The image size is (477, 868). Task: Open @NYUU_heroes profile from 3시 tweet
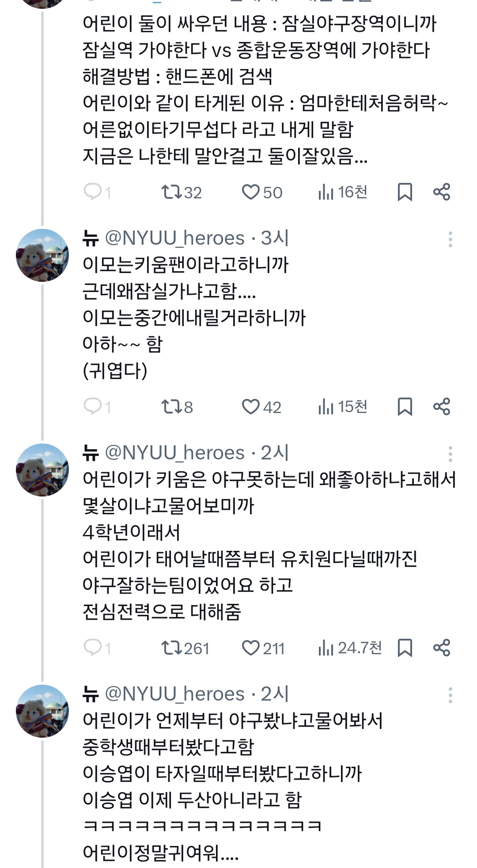point(174,239)
